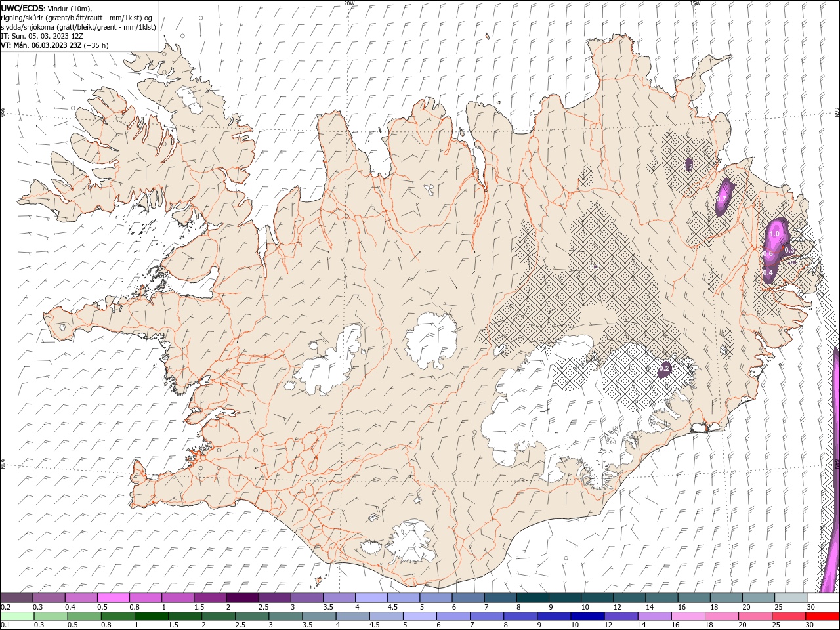The width and height of the screenshot is (840, 630).
Task: Click the "IT: Sun. 05. 03. 2023 12Z" line
Action: (42, 36)
